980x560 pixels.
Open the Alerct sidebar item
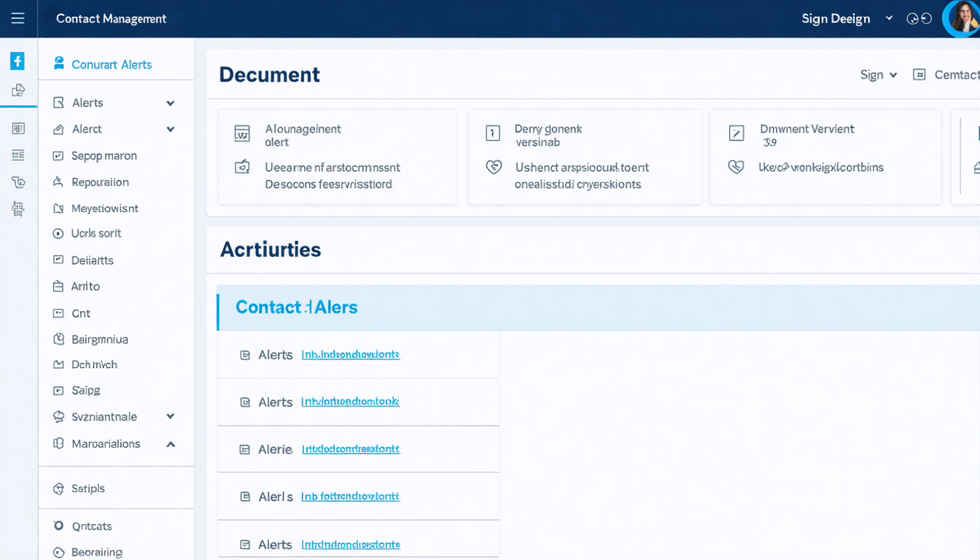click(87, 129)
